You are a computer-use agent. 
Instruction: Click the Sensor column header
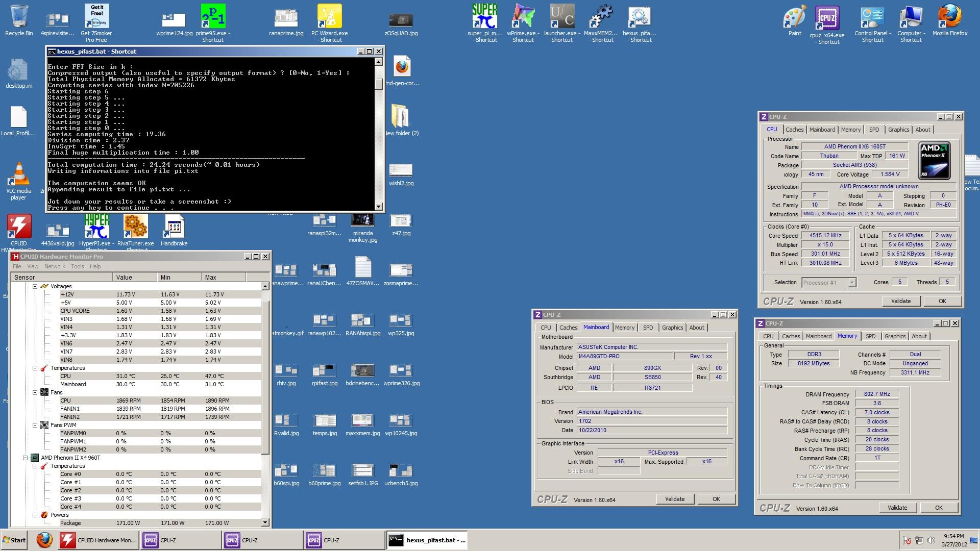point(62,277)
